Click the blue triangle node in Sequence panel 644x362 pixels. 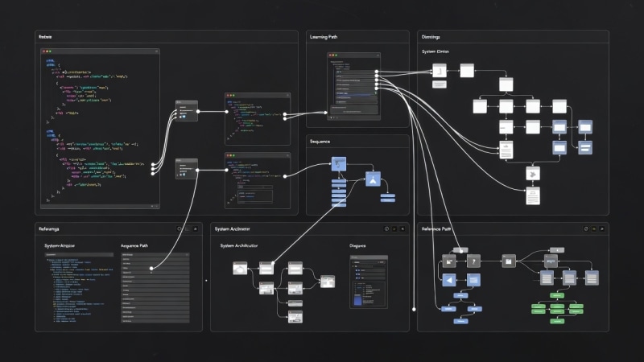pos(372,179)
